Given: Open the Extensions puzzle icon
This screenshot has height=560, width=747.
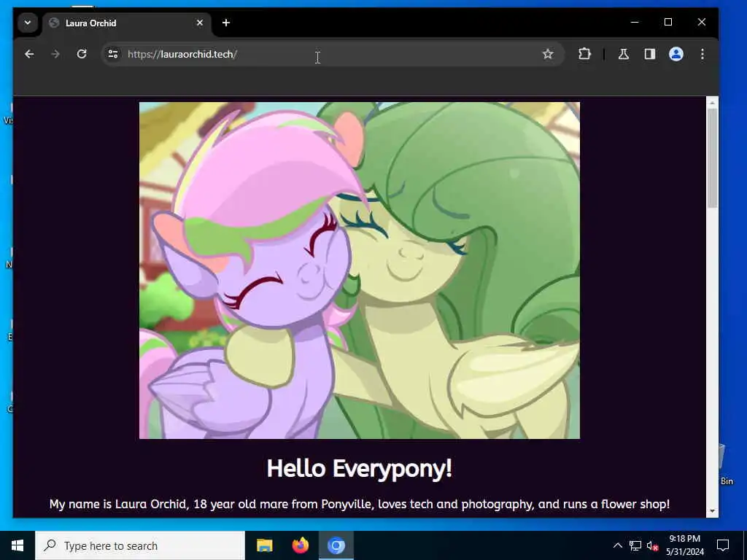Looking at the screenshot, I should click(x=584, y=54).
